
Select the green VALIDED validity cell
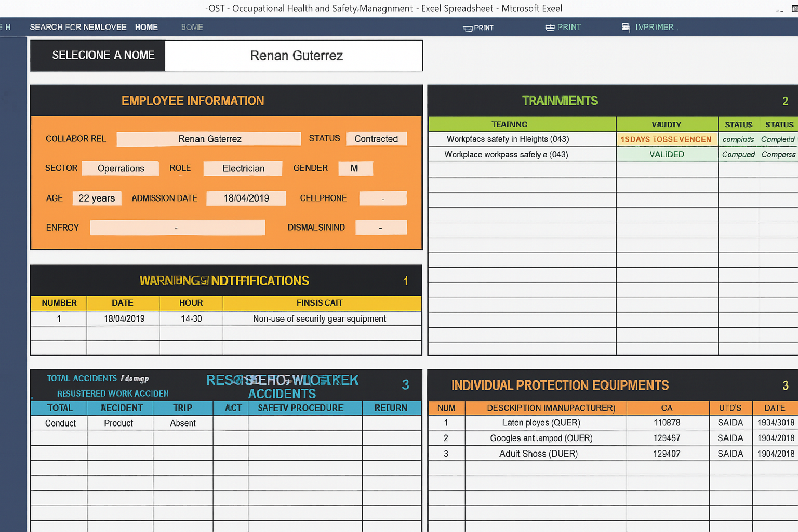pyautogui.click(x=667, y=154)
